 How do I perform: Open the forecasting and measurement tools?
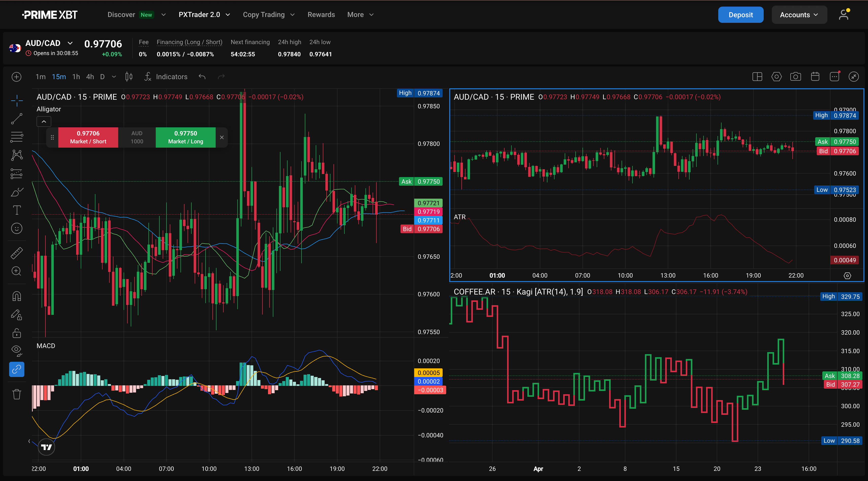pyautogui.click(x=16, y=174)
